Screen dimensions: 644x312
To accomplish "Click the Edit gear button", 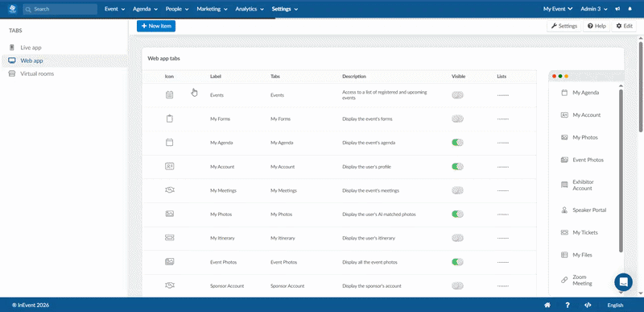I will tap(625, 26).
